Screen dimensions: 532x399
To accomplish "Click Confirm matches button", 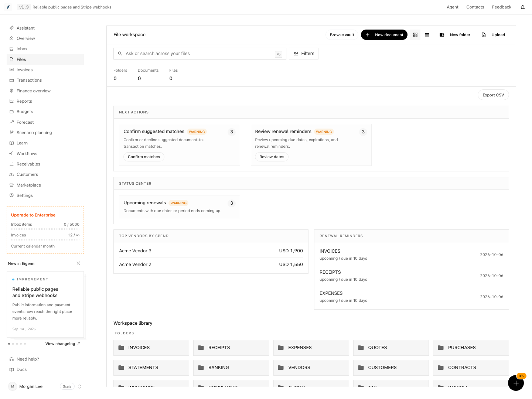I will click(x=144, y=157).
